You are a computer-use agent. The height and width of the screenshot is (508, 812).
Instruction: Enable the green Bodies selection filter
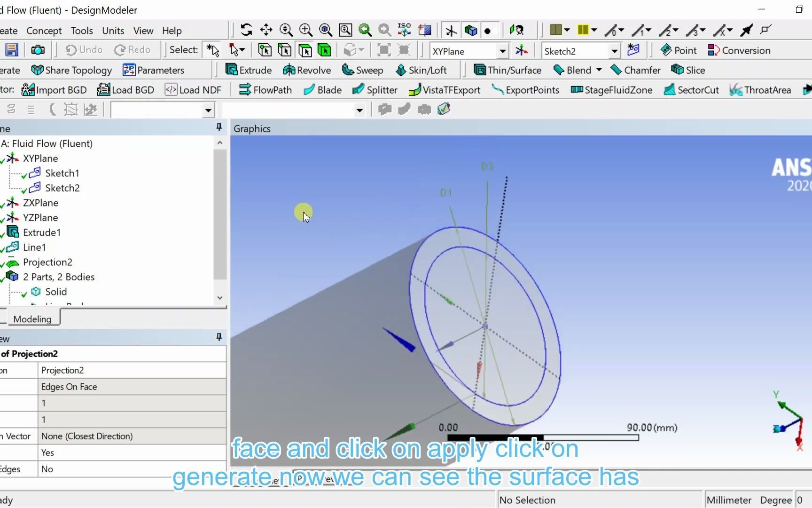click(x=324, y=50)
